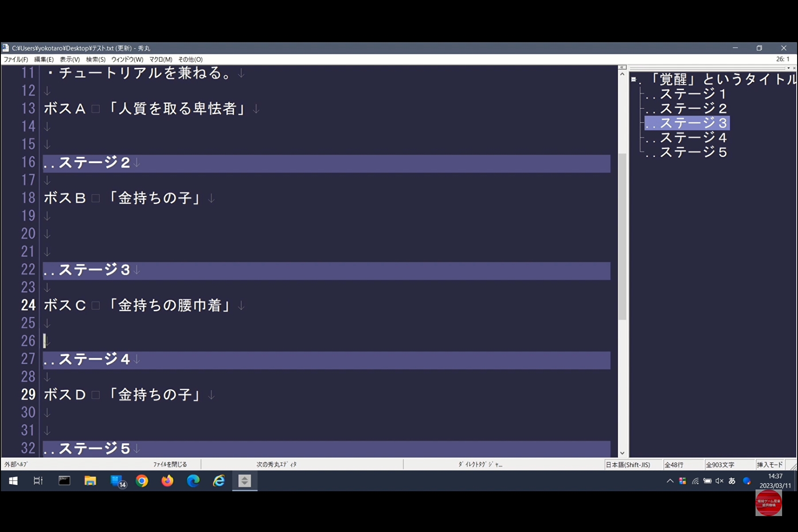Select ステージ１ in the outline tree
This screenshot has width=798, height=532.
[687, 94]
